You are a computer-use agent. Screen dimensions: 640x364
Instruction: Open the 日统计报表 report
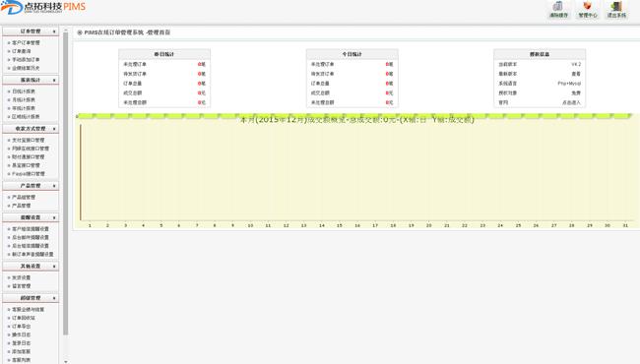point(24,91)
